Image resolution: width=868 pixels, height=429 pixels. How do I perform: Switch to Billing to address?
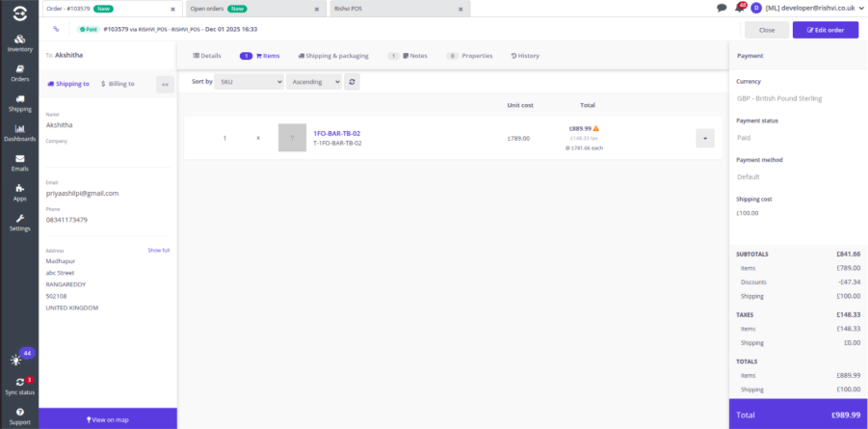point(118,84)
